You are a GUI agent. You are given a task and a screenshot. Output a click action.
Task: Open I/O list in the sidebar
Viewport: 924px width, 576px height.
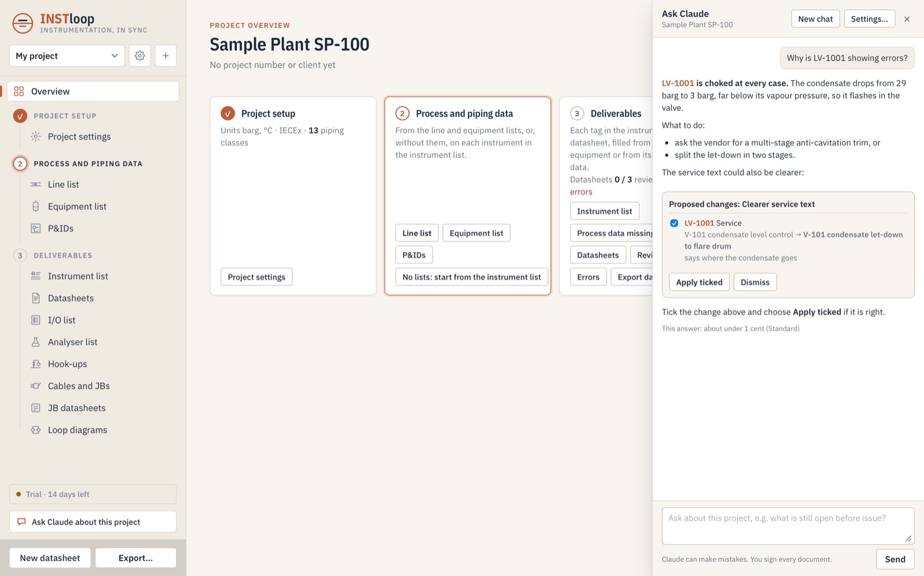click(62, 320)
